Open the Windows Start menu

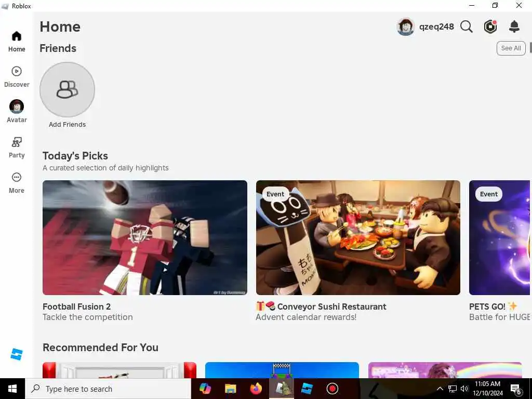point(12,389)
